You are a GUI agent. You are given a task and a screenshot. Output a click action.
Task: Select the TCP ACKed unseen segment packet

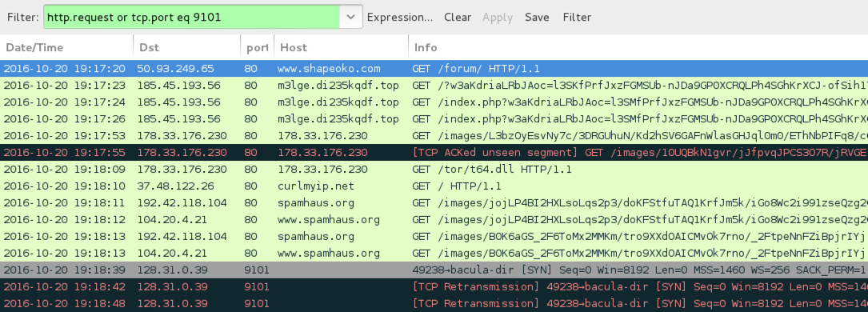tap(434, 153)
